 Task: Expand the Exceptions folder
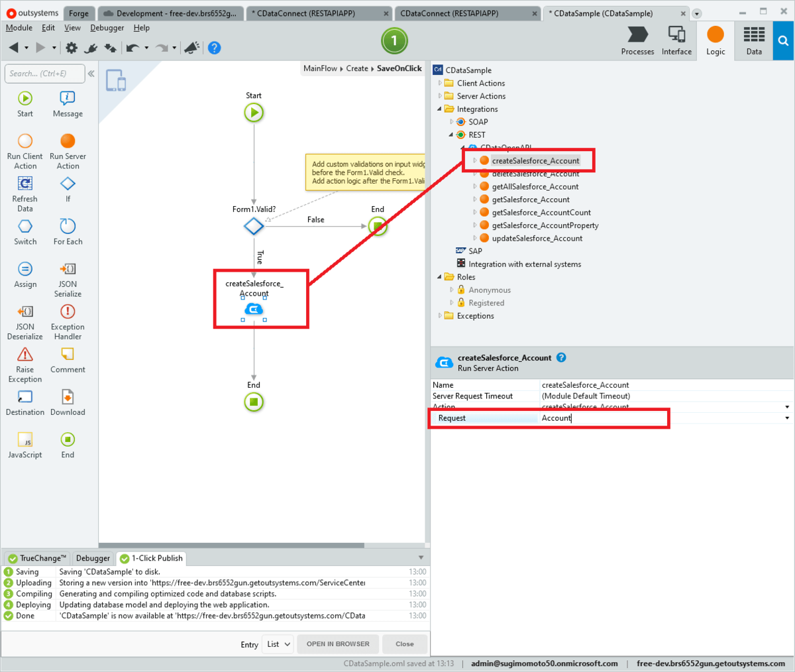click(x=440, y=316)
